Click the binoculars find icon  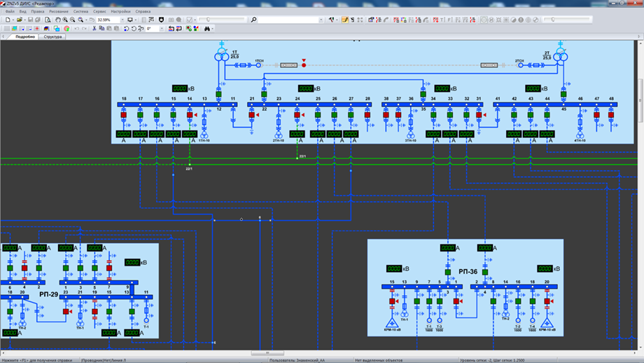coord(207,29)
